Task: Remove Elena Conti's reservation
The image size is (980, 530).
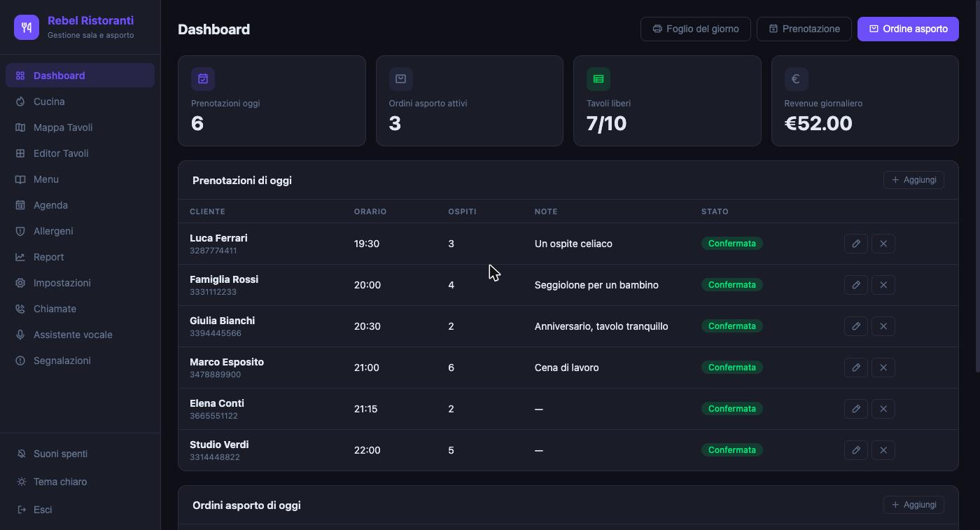Action: tap(883, 409)
